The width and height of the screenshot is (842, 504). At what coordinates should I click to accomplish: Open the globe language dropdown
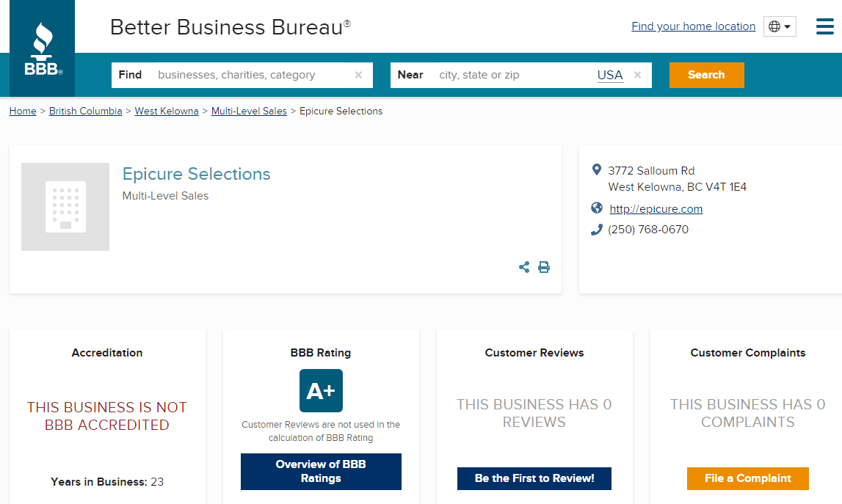coord(780,26)
